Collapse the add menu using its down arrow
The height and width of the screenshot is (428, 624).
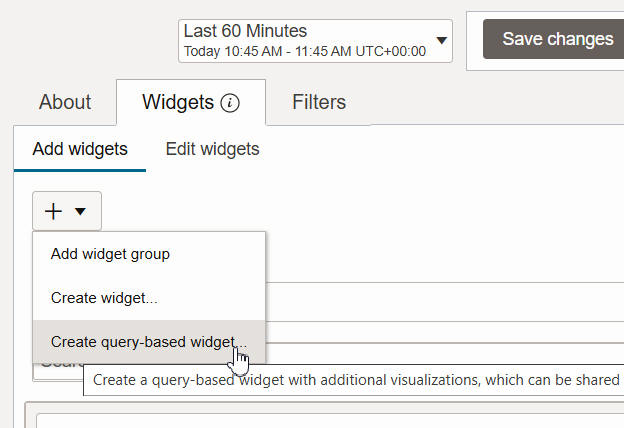(x=81, y=211)
